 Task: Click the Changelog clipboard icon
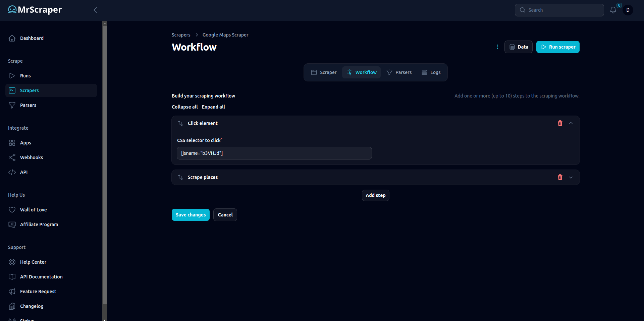point(12,306)
